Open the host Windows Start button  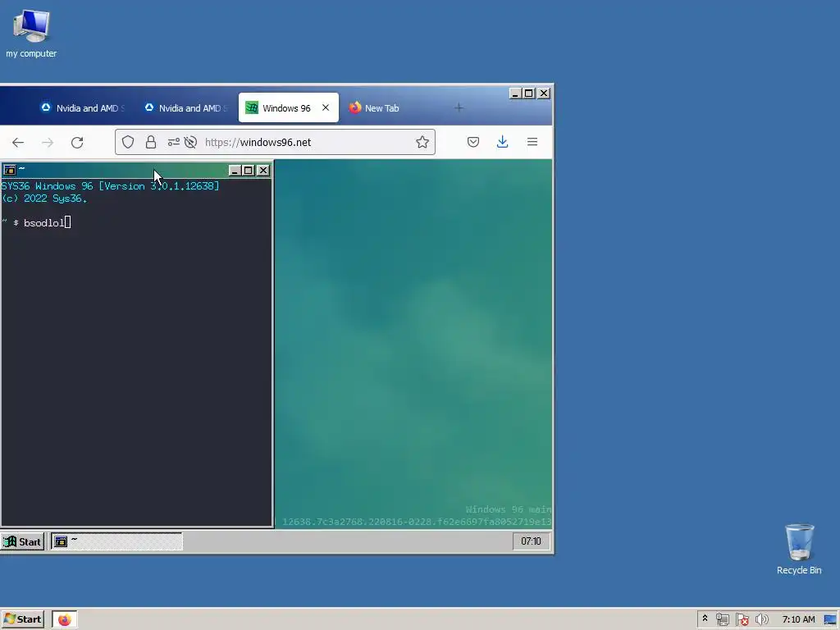[22, 619]
